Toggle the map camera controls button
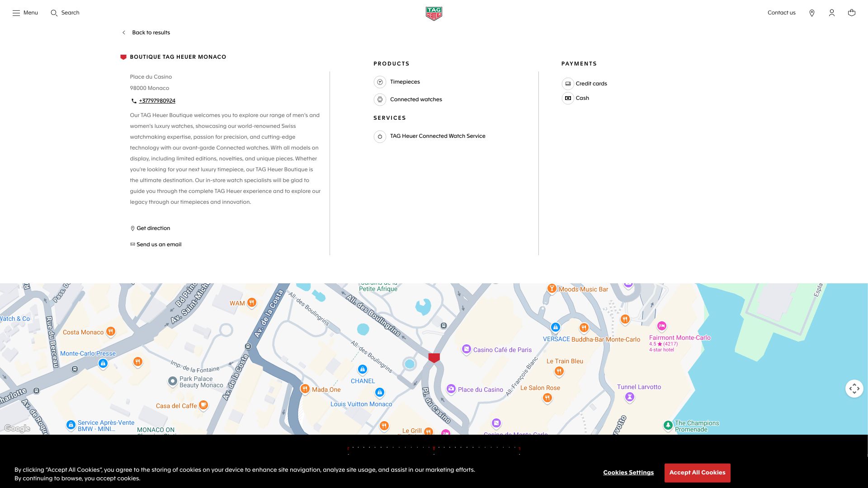868x488 pixels. 854,389
